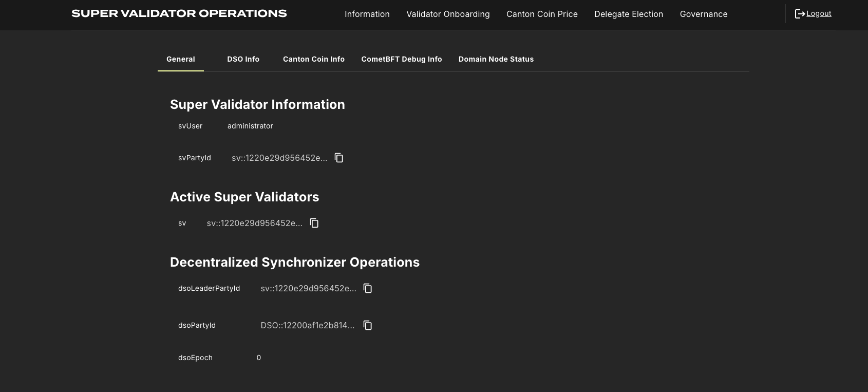Image resolution: width=868 pixels, height=392 pixels.
Task: Navigate to Delegate Election
Action: pos(628,14)
